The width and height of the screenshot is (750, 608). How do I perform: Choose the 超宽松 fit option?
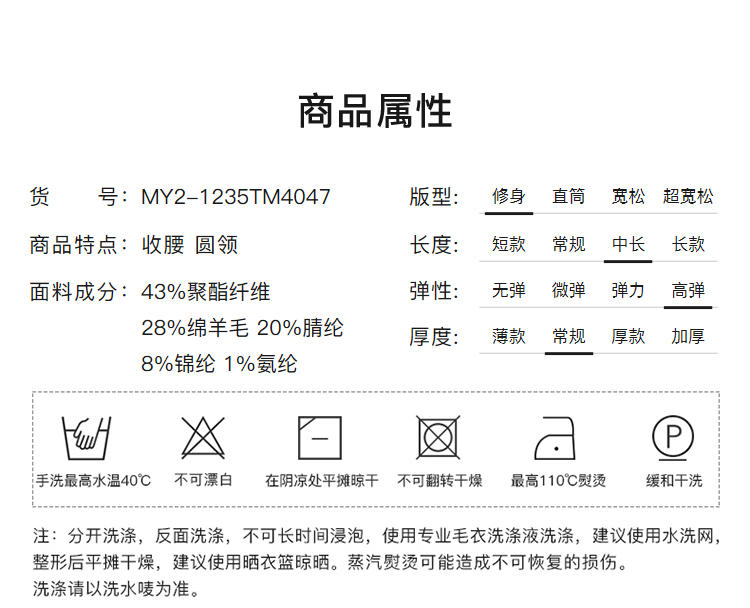688,196
